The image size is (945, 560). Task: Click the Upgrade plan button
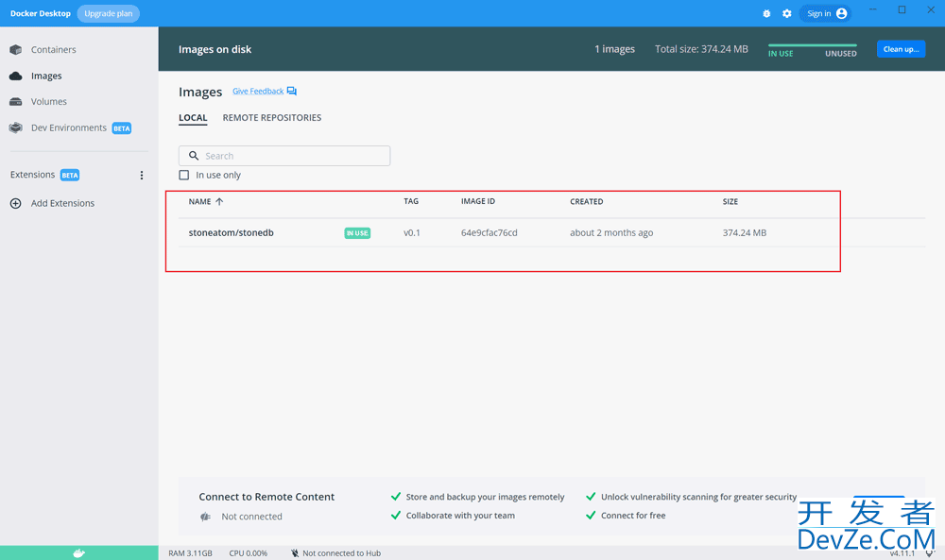109,13
